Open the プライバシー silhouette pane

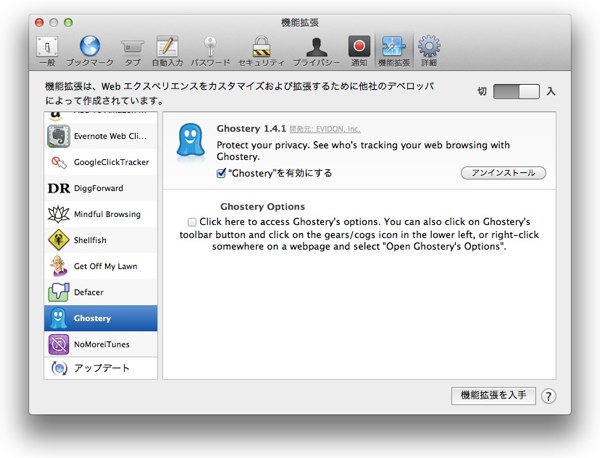pyautogui.click(x=316, y=51)
